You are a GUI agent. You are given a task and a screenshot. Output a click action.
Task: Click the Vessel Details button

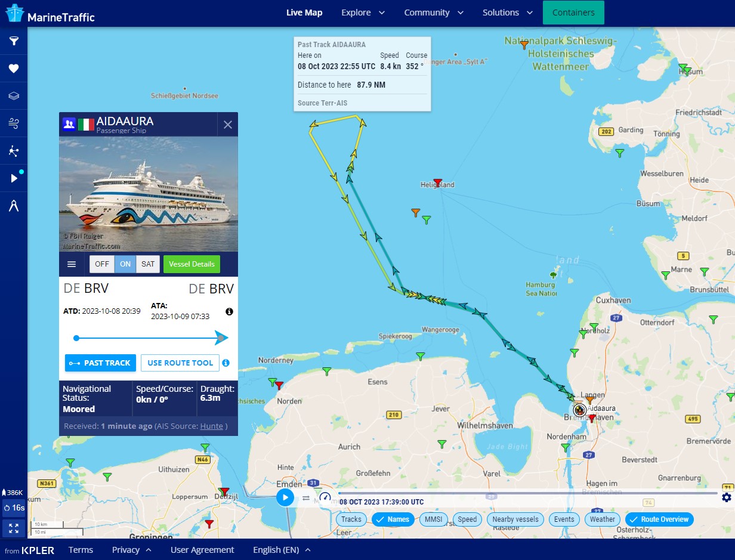tap(192, 264)
